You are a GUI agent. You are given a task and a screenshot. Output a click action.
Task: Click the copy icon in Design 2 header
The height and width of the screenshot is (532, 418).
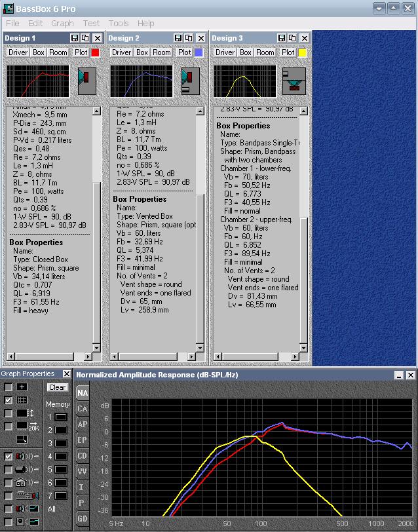click(x=189, y=39)
